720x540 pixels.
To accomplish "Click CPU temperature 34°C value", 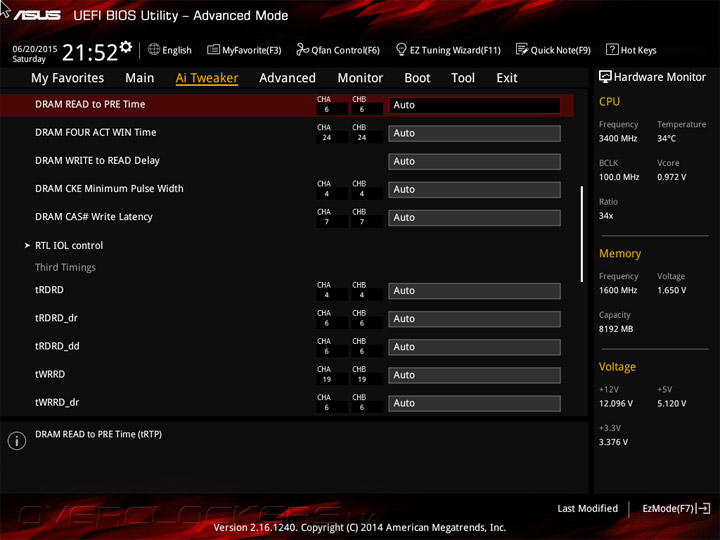I will (x=666, y=138).
